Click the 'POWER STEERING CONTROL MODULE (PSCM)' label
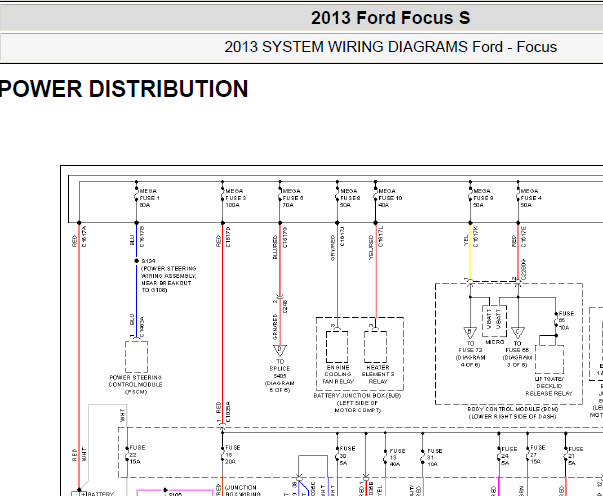This screenshot has height=496, width=603. [136, 384]
